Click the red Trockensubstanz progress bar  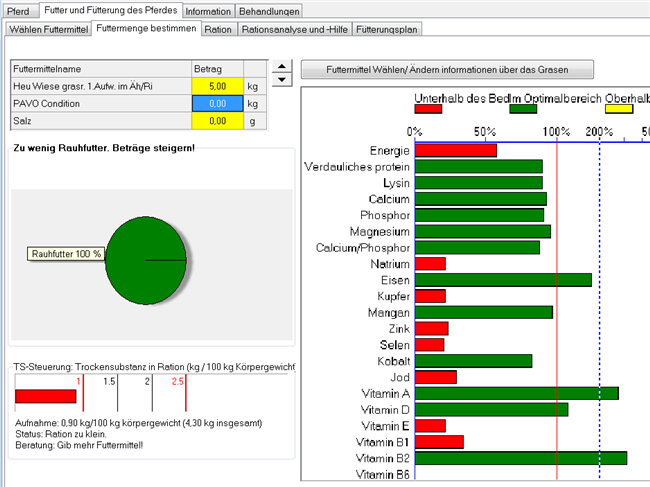[46, 396]
